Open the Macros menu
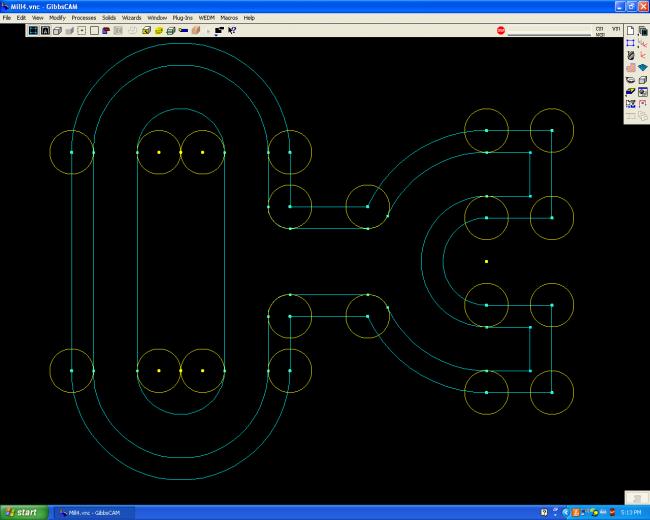Image resolution: width=650 pixels, height=520 pixels. pyautogui.click(x=229, y=18)
